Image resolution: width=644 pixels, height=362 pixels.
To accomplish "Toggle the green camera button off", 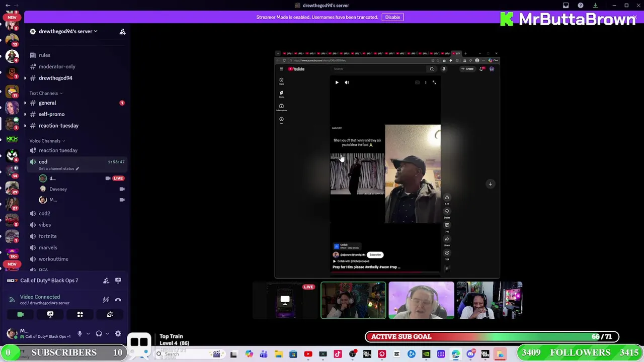I will coord(21,314).
